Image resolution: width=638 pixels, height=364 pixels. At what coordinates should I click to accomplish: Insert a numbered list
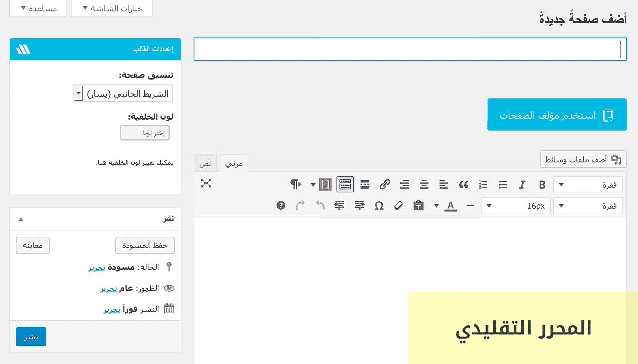pyautogui.click(x=483, y=185)
